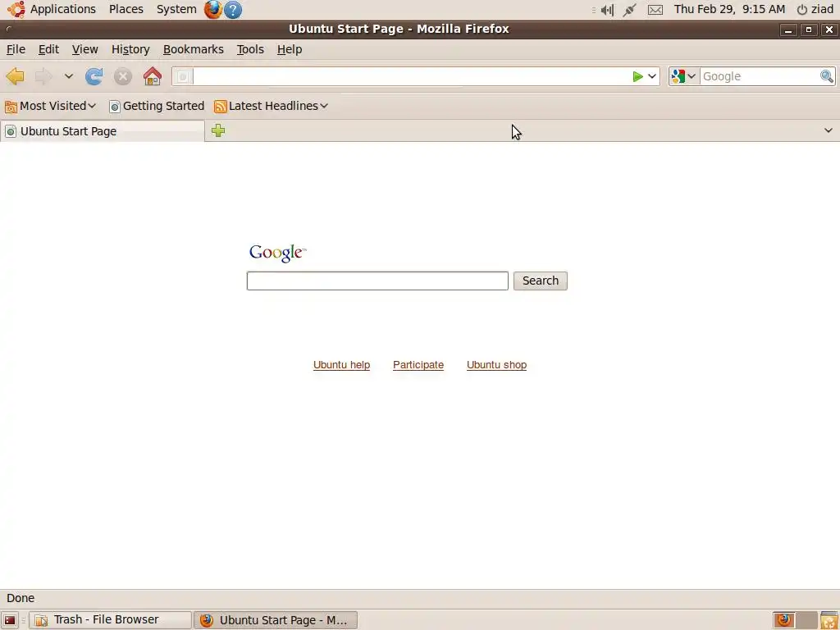Follow the Participate link

point(418,365)
